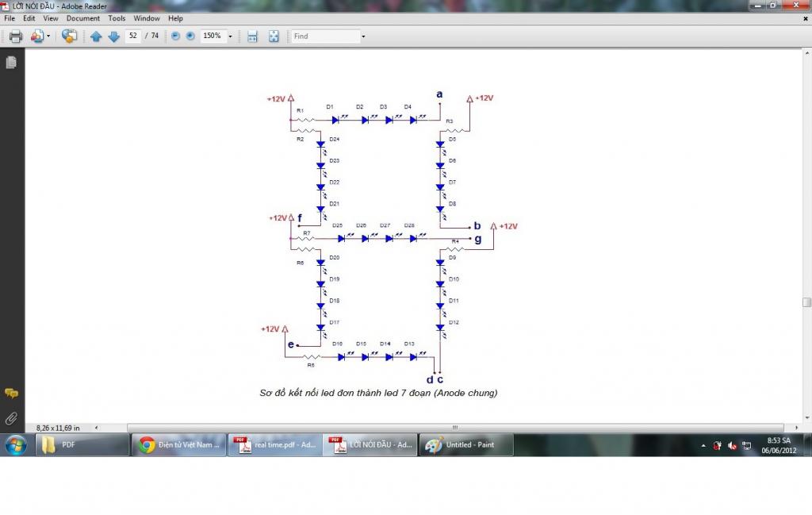Click the Print icon in the toolbar
This screenshot has height=515, width=812.
click(15, 37)
